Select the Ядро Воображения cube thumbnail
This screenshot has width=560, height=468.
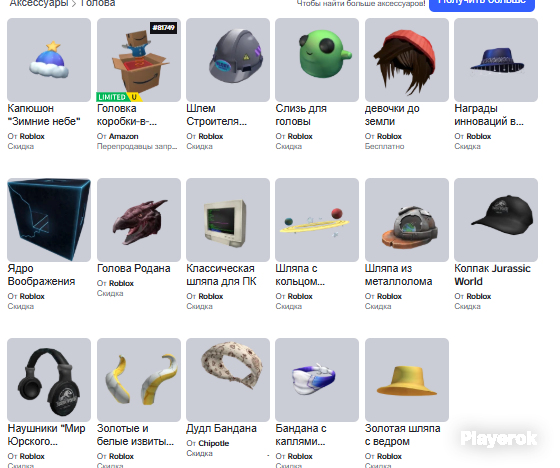point(49,220)
